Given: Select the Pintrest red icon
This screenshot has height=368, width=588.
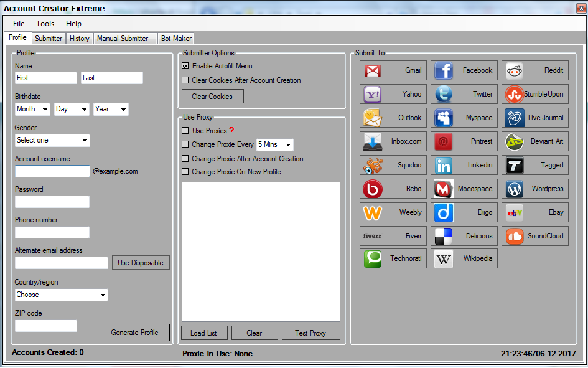Looking at the screenshot, I should 444,141.
